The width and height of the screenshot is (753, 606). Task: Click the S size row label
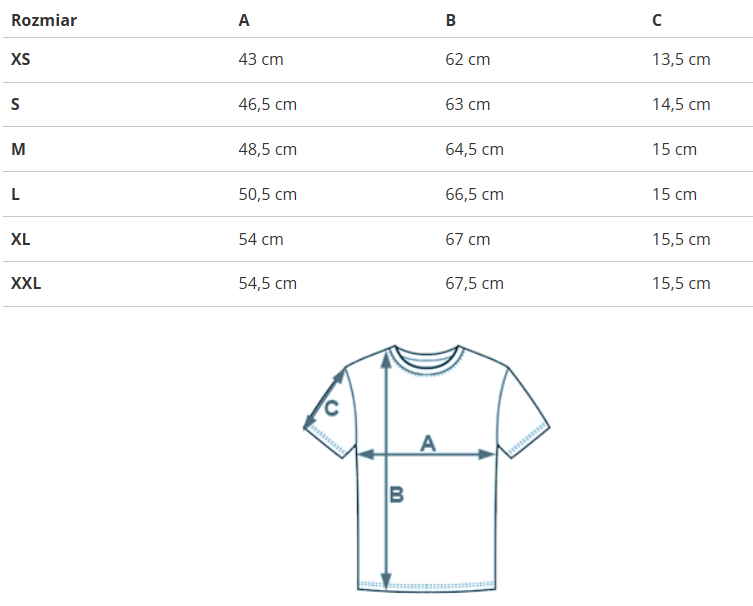click(x=16, y=105)
